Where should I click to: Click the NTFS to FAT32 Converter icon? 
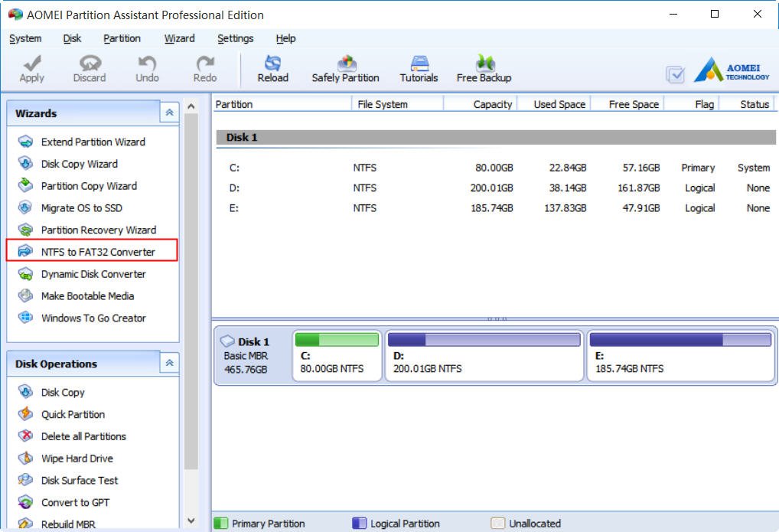coord(25,252)
